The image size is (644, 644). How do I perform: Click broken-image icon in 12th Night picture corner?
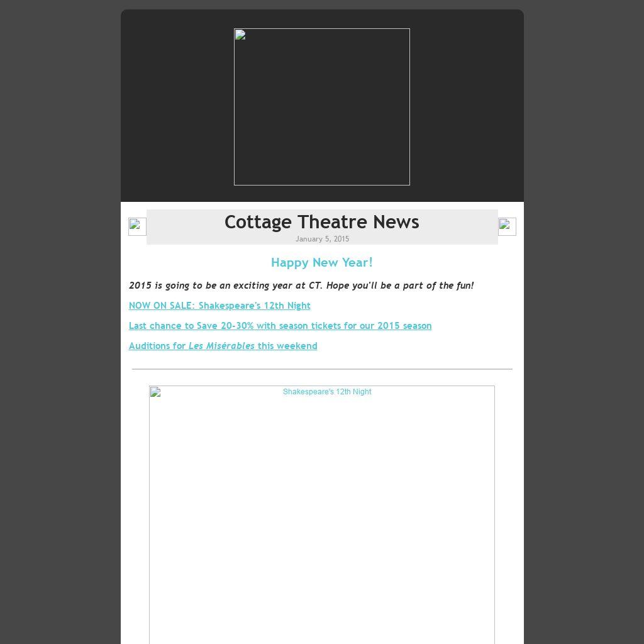click(x=155, y=392)
